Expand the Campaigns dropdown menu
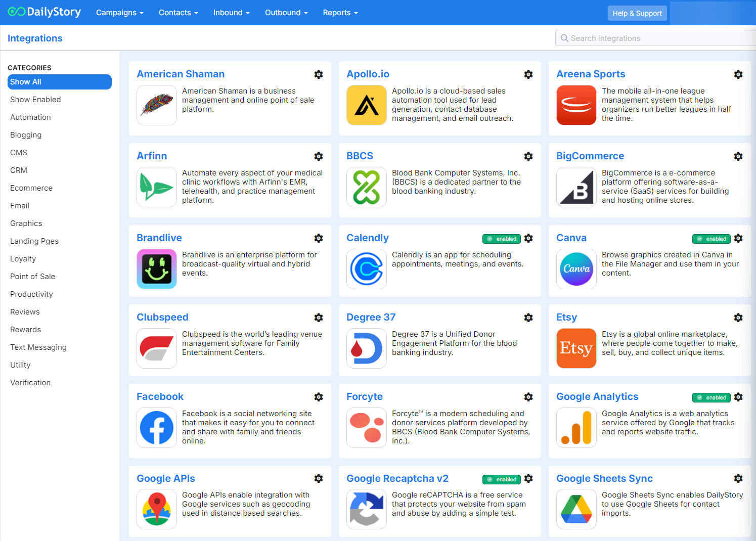 120,13
